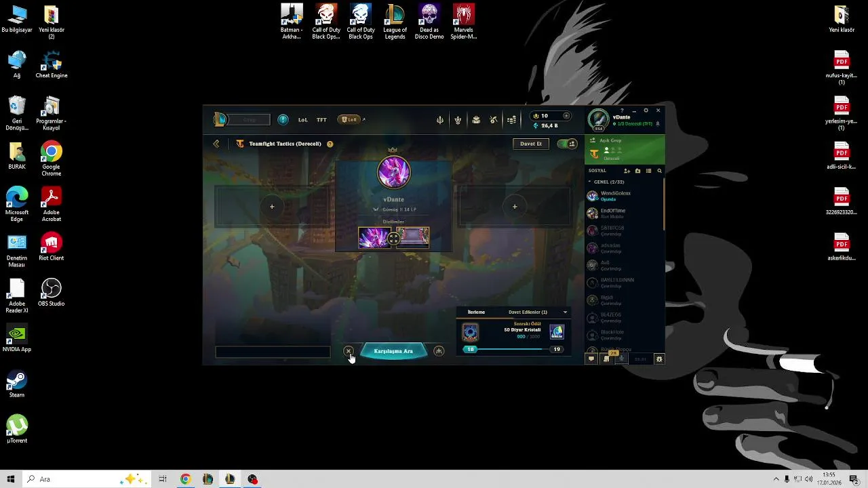Click the Teamfight Tactics info help icon

click(x=330, y=144)
